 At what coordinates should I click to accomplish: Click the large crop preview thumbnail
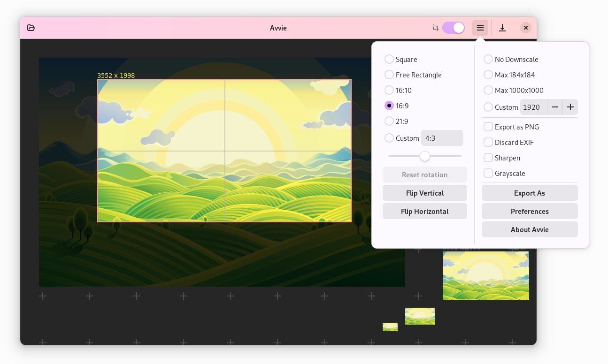pos(486,276)
